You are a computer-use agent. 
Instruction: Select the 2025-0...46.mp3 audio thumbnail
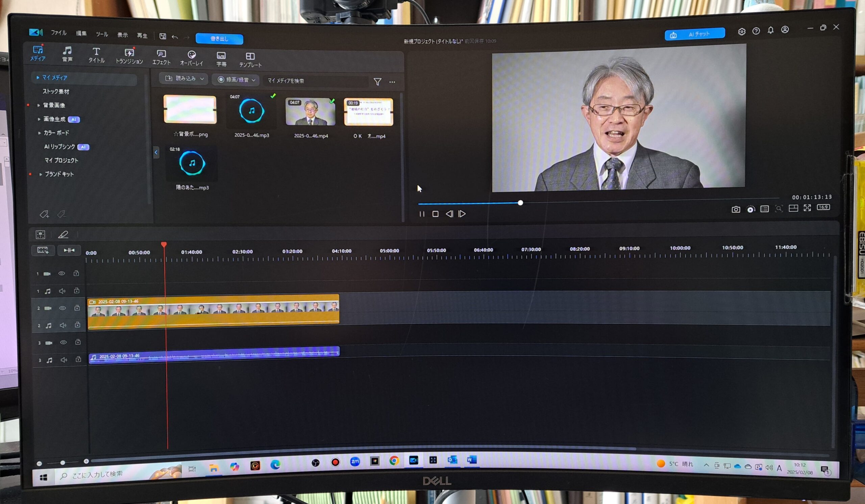tap(252, 110)
